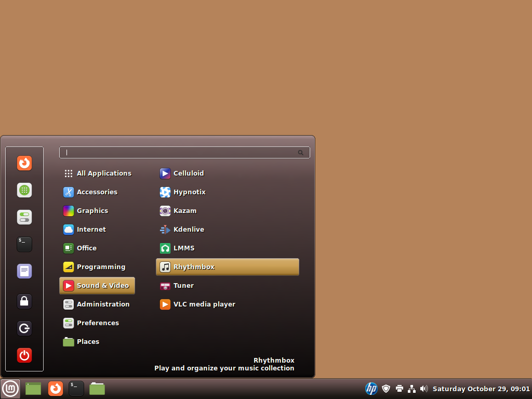Click the Kazam screen recorder icon
Screen dimensions: 532x399
click(x=165, y=211)
